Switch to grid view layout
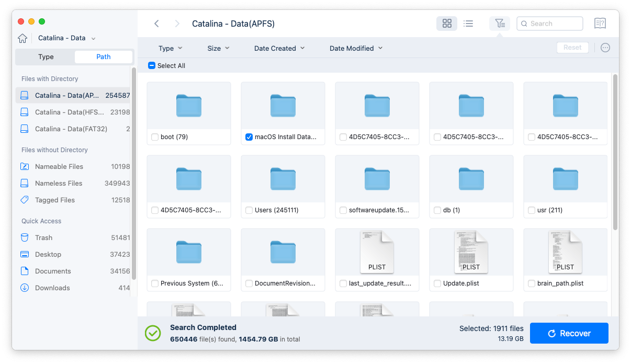 446,23
